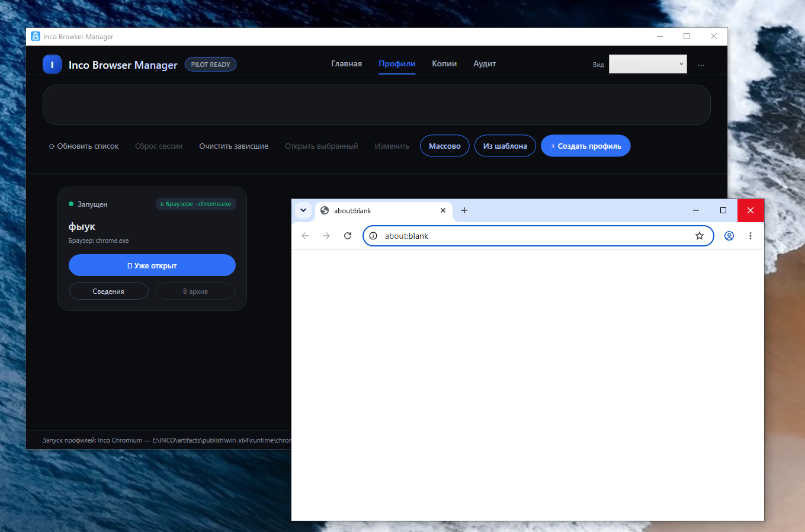Open the Chrome profile avatar icon

(729, 236)
